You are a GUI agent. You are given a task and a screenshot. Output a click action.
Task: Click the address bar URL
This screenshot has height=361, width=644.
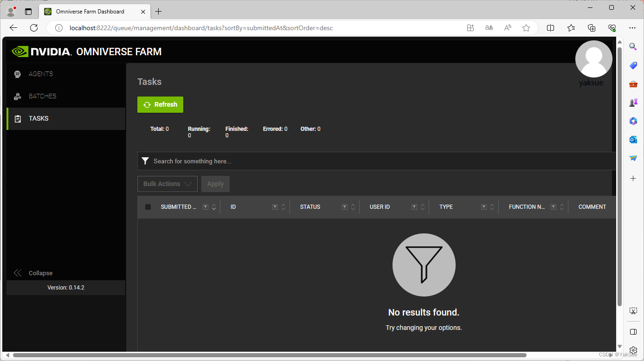point(201,28)
